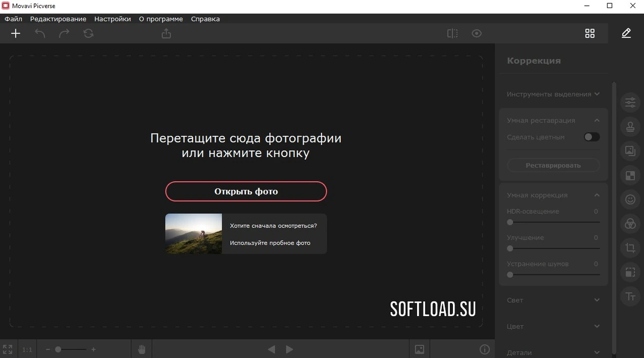Click the Открыть фото button
This screenshot has width=644, height=358.
pyautogui.click(x=246, y=191)
